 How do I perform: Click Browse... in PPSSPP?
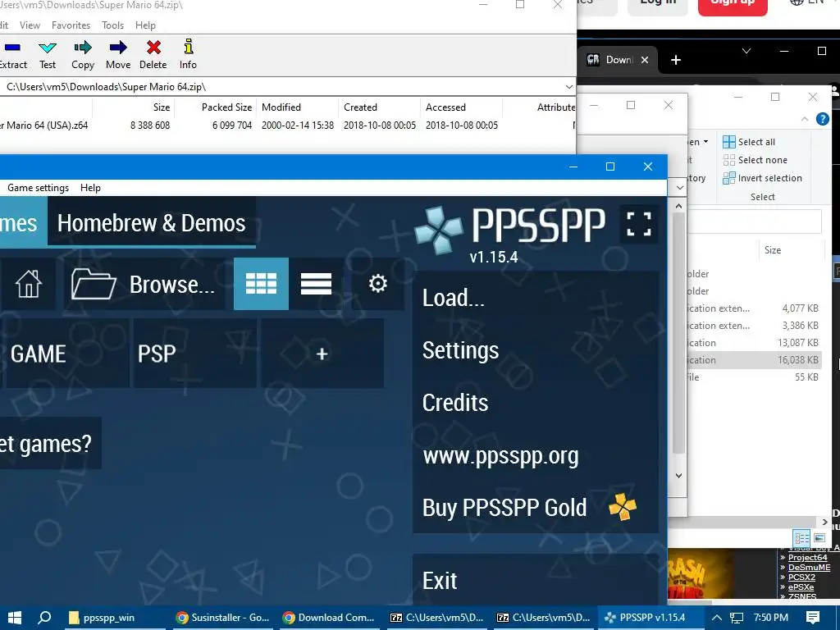pos(144,284)
